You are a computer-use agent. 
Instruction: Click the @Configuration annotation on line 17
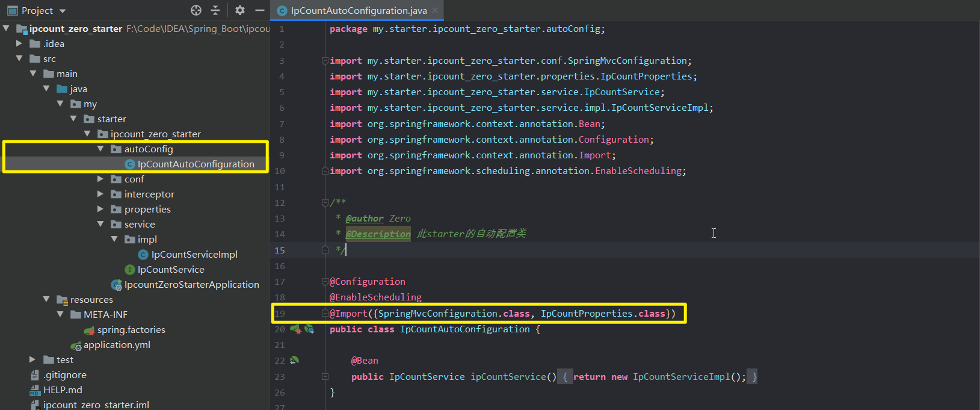pos(368,282)
